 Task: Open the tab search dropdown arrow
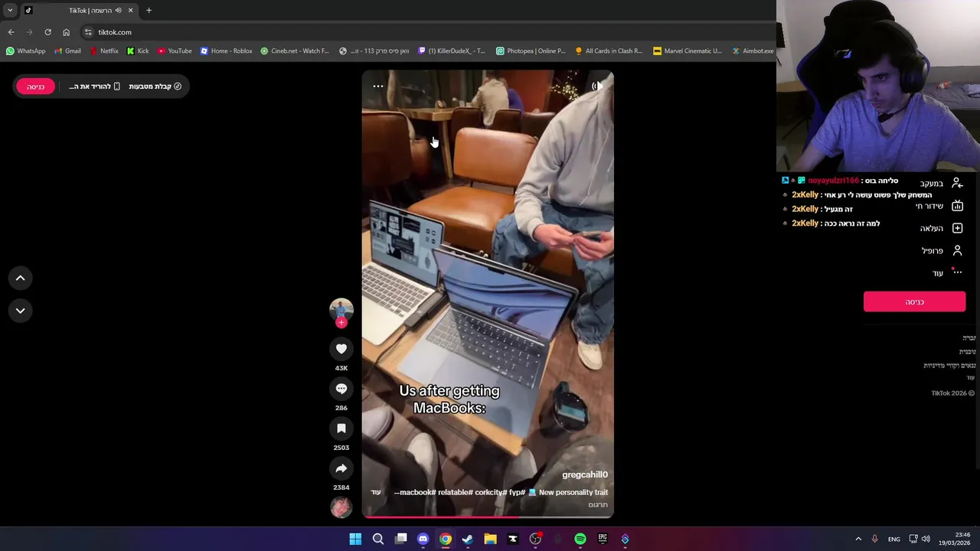pyautogui.click(x=10, y=10)
